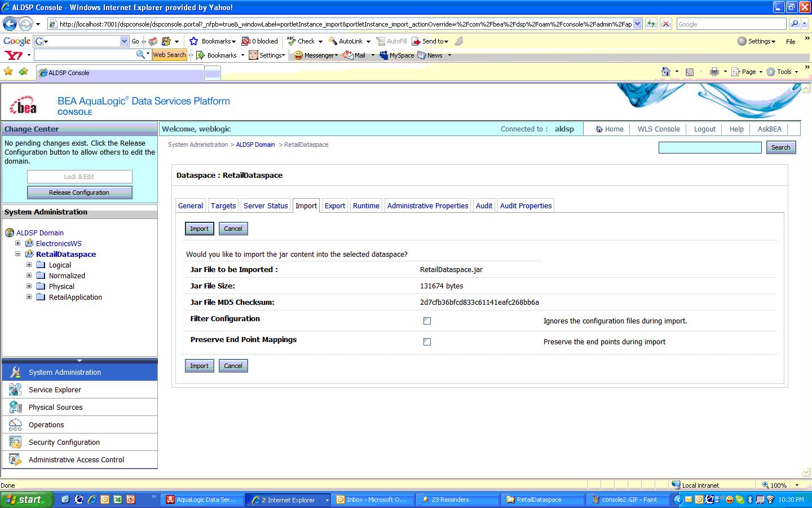Expand the RetailApplication folder node

29,297
